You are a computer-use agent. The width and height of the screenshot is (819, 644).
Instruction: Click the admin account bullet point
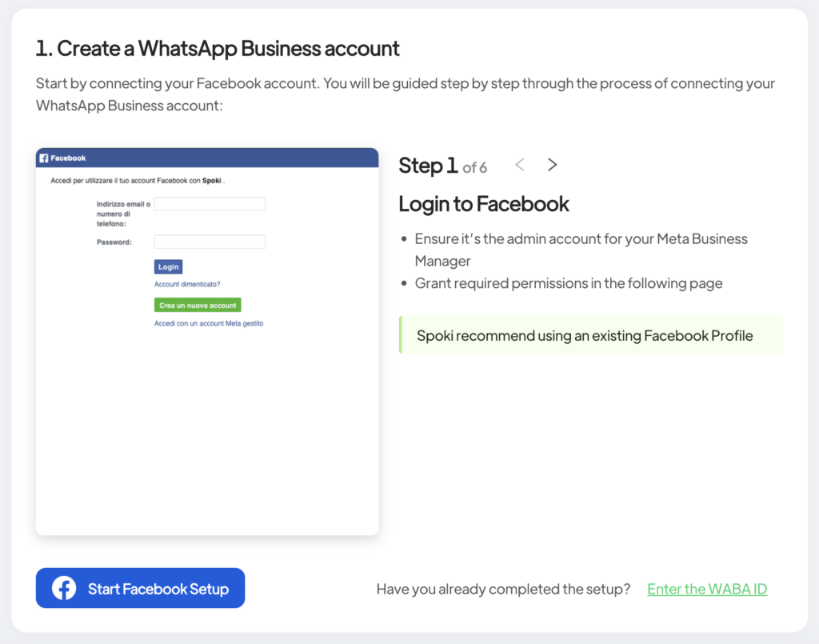click(581, 249)
